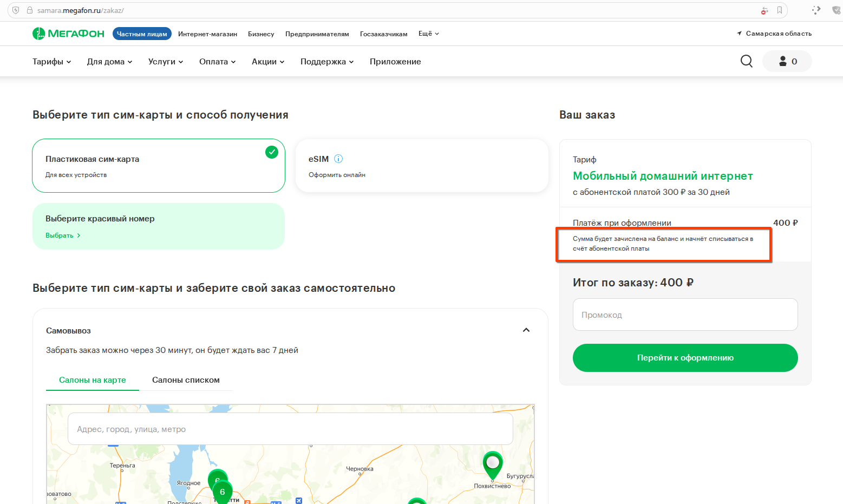Viewport: 843px width, 504px height.
Task: Click the Промокод input field
Action: 685,315
